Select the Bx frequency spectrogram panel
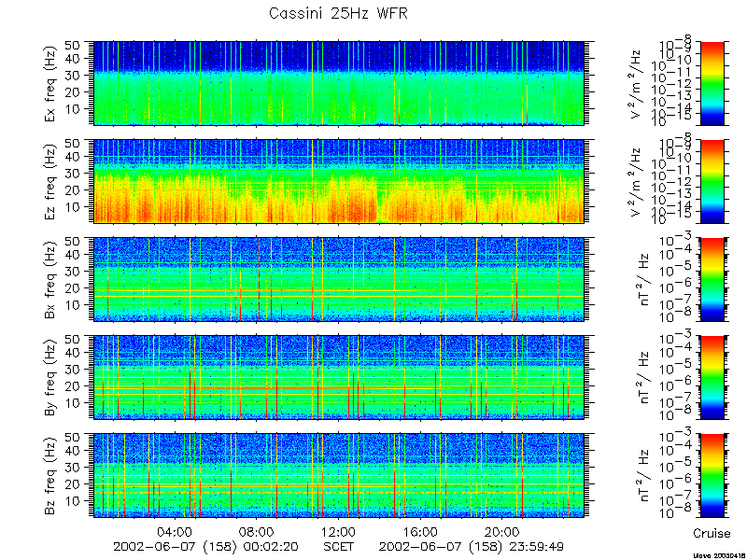The width and height of the screenshot is (747, 560). click(x=339, y=279)
